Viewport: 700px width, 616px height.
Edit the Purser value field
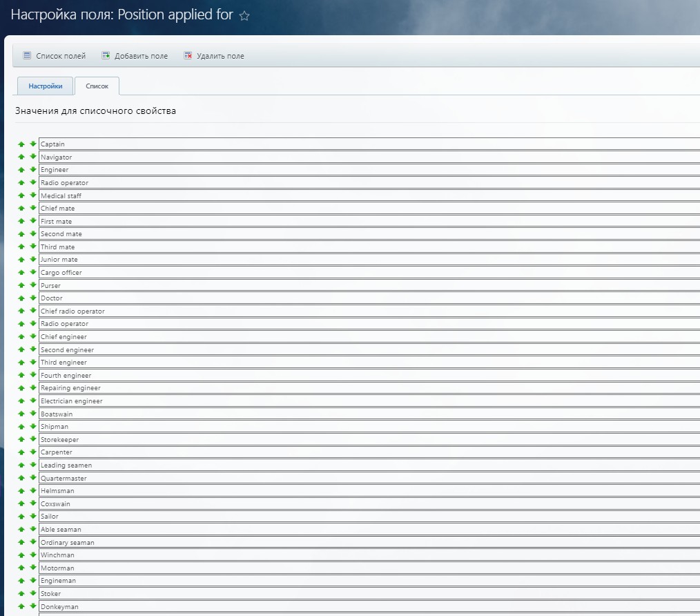(369, 285)
